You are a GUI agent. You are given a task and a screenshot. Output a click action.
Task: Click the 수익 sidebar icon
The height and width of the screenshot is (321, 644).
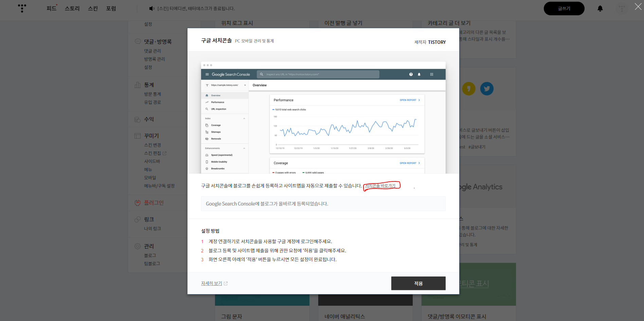click(x=138, y=119)
